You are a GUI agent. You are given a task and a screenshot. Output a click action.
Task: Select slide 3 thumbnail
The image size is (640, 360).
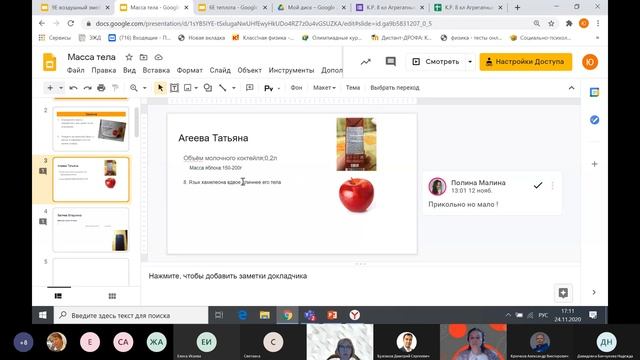point(91,179)
